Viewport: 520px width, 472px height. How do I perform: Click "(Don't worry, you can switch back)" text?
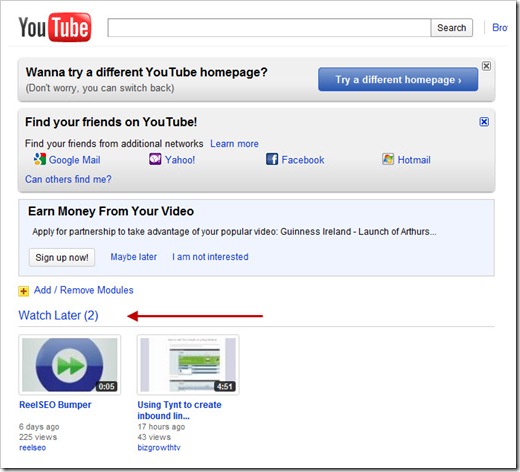pos(100,88)
